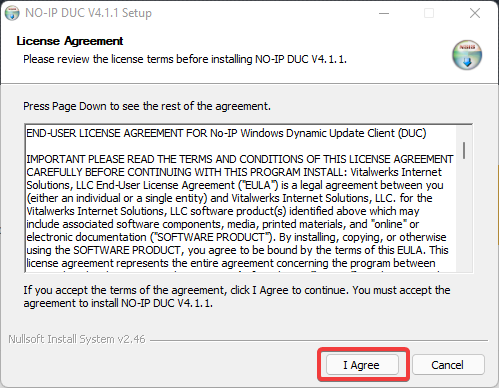Click the NO-IP DUC title bar icon
499x388 pixels.
click(x=12, y=13)
